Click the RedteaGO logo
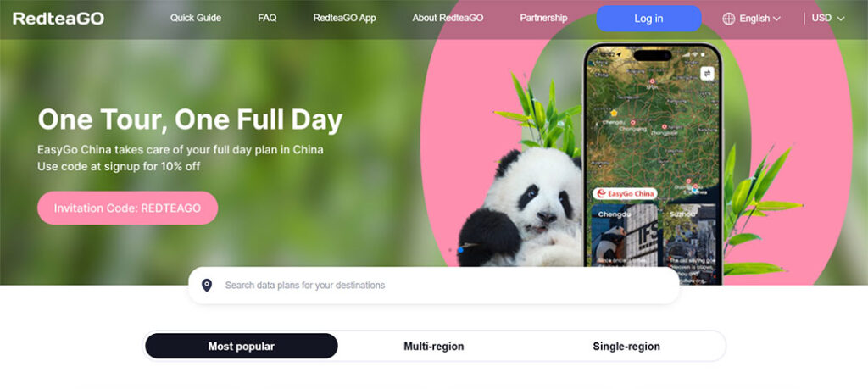The image size is (868, 389). pyautogui.click(x=58, y=19)
